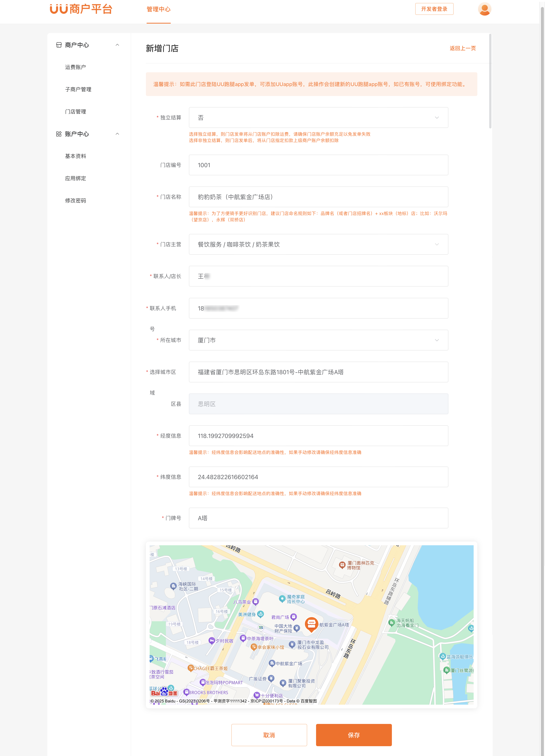Open 门店管理 in the sidebar

[x=76, y=112]
